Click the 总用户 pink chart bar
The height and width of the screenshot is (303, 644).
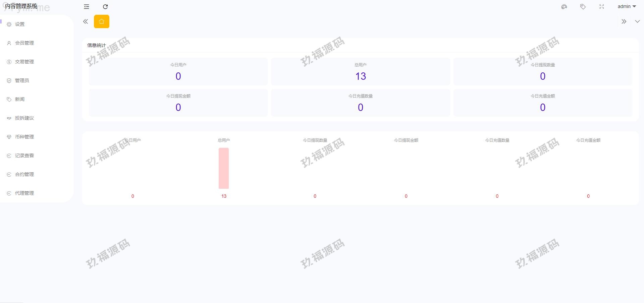(x=224, y=168)
